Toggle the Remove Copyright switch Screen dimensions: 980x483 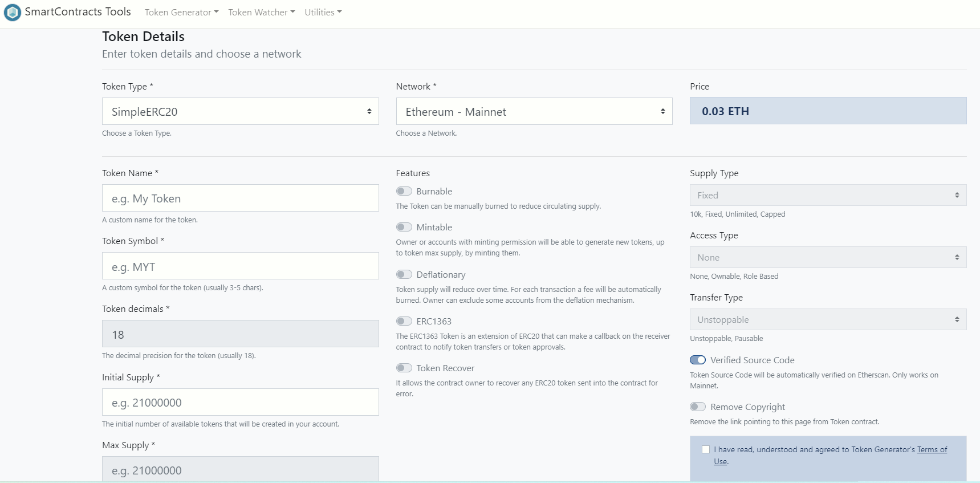point(698,407)
